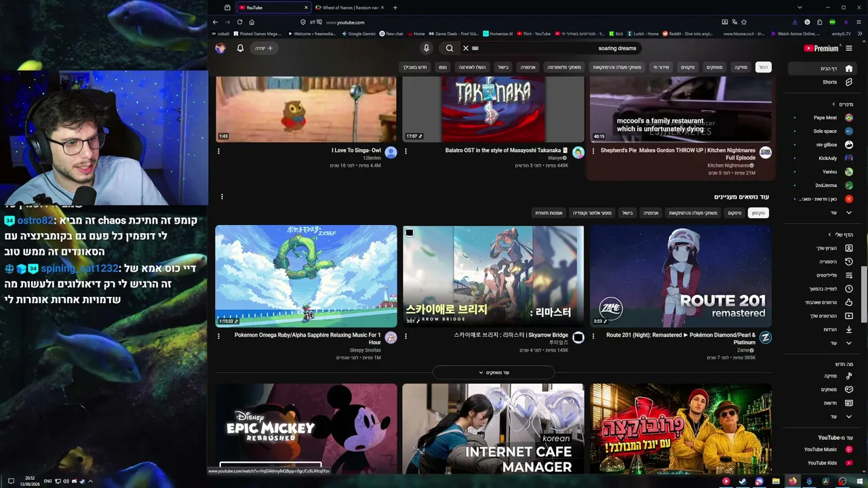The width and height of the screenshot is (868, 488).
Task: Open Kitchen Nightmares channel avatar
Action: click(766, 153)
